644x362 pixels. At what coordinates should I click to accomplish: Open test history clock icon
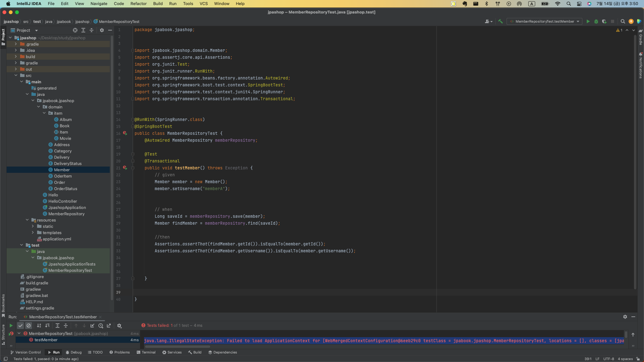[101, 326]
